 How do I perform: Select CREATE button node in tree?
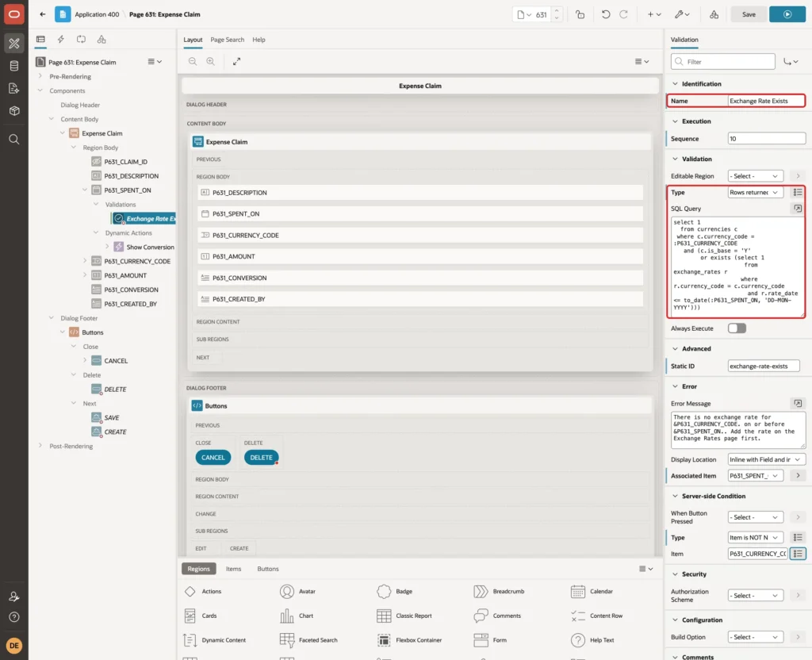click(x=115, y=432)
